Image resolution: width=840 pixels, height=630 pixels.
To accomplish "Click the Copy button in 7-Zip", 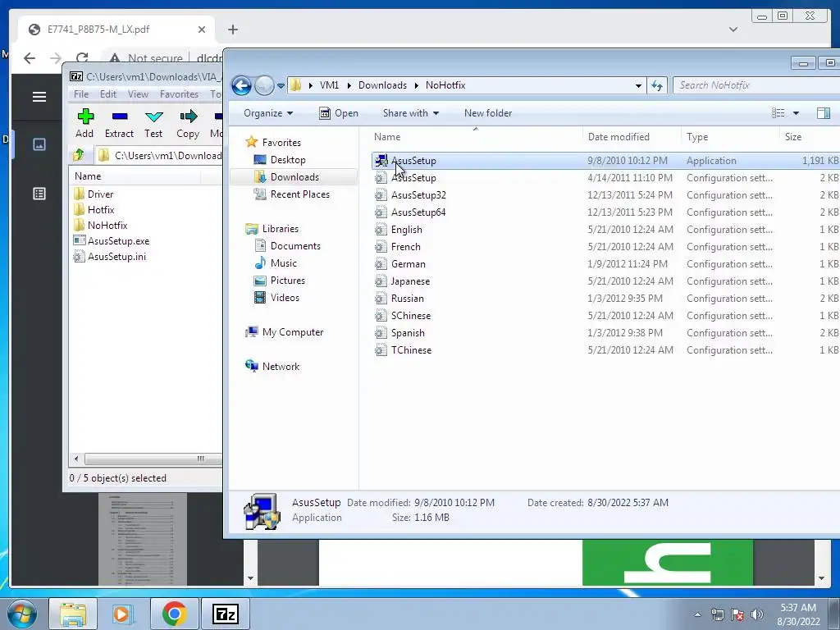I will tap(188, 123).
